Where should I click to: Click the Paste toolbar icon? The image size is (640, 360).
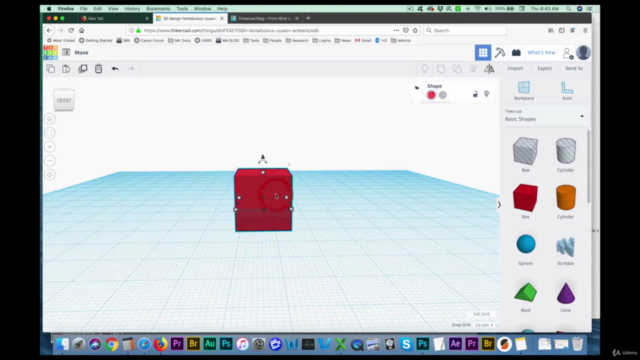point(66,69)
